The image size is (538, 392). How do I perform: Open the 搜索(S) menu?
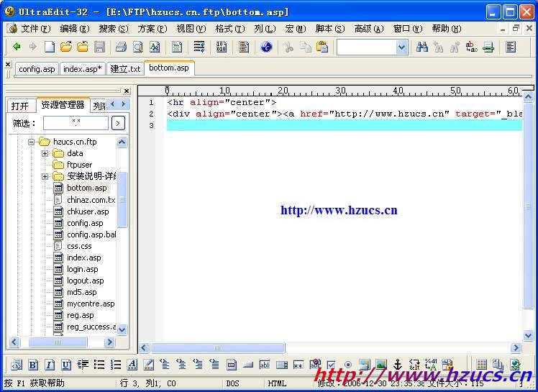tap(114, 29)
